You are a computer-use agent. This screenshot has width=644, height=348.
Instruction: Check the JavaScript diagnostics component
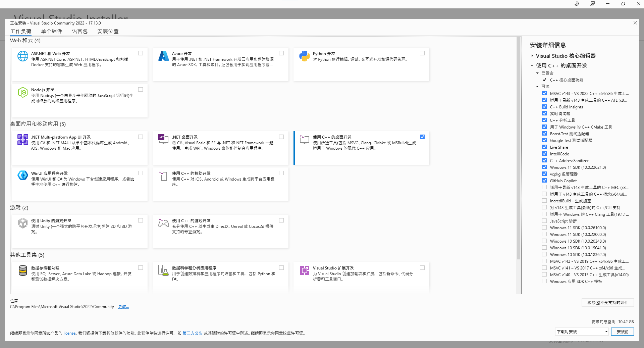pos(544,221)
